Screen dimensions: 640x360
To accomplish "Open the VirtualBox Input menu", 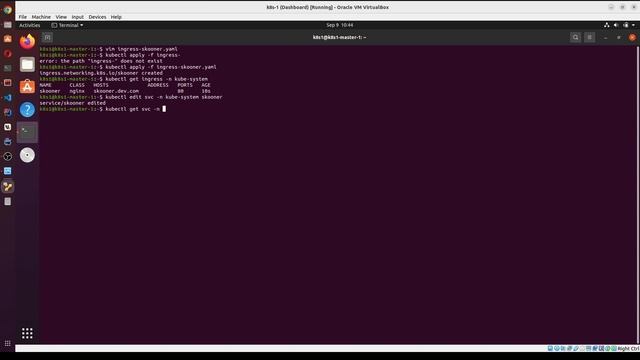I will click(x=78, y=17).
